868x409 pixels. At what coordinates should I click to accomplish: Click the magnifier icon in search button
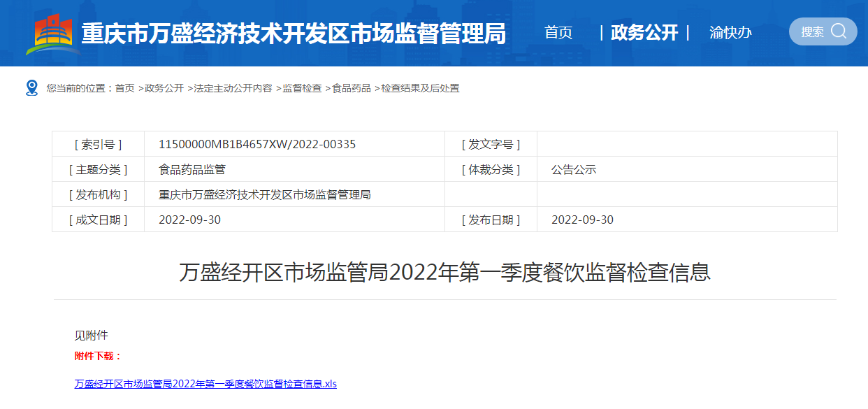point(839,31)
